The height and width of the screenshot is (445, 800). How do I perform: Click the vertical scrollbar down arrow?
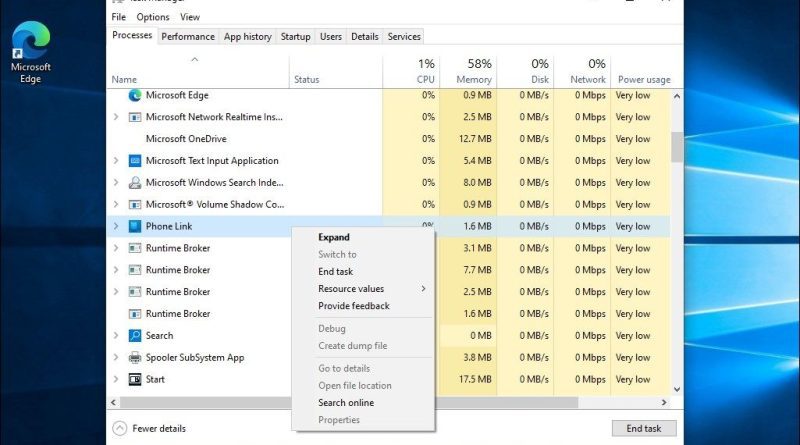677,389
